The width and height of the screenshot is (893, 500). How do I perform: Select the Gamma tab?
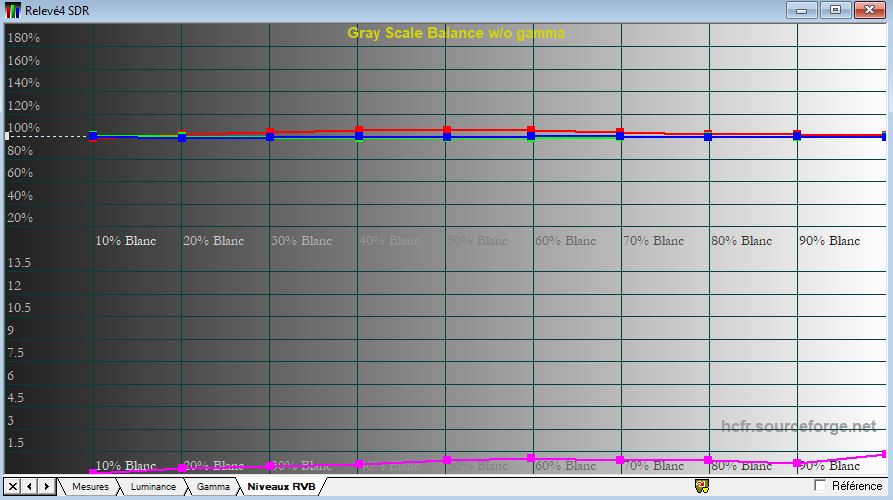click(x=213, y=487)
